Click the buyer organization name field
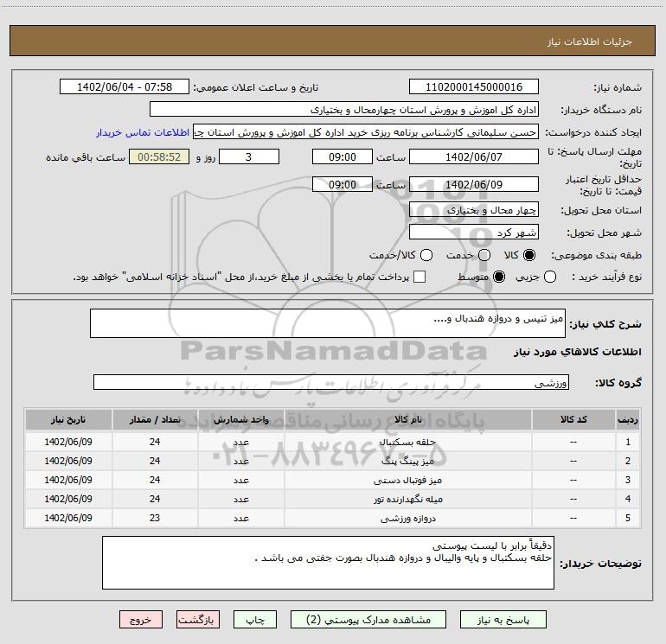 (x=344, y=110)
